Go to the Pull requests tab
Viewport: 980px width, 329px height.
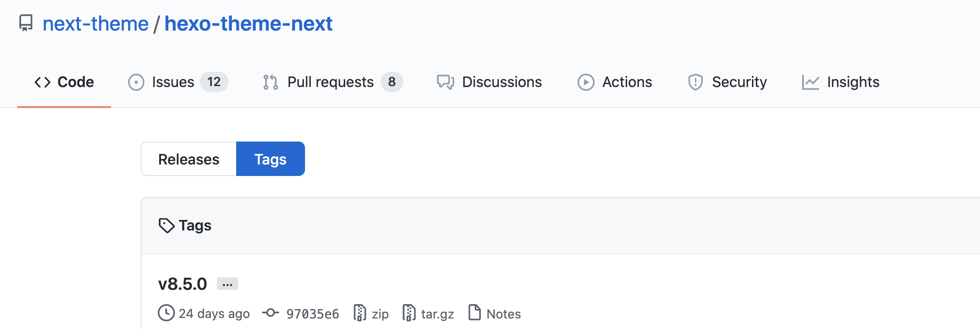(x=330, y=82)
